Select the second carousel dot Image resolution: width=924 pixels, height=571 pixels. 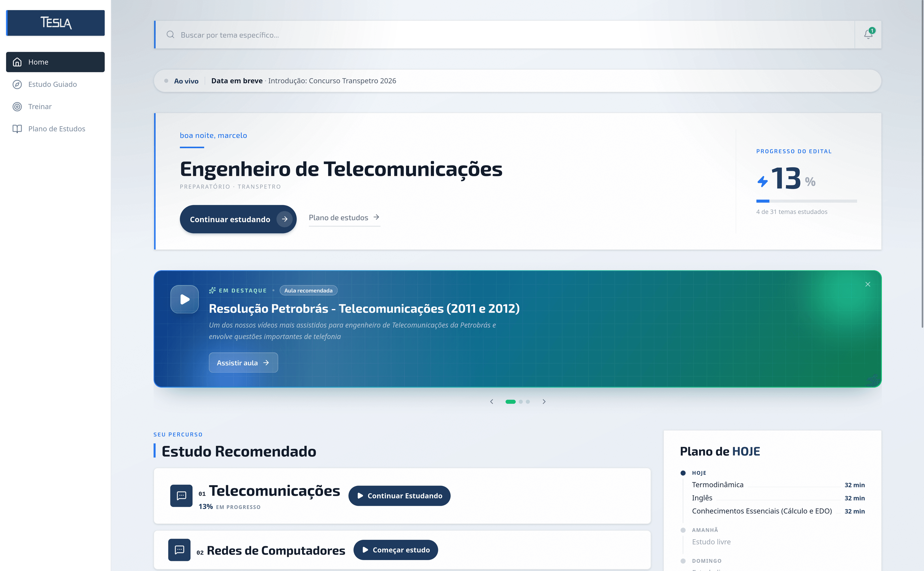point(521,402)
